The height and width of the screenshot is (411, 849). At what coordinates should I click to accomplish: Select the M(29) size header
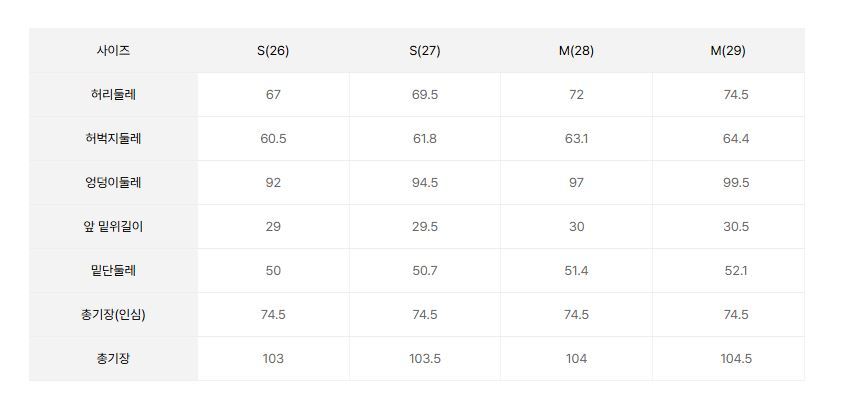(728, 51)
